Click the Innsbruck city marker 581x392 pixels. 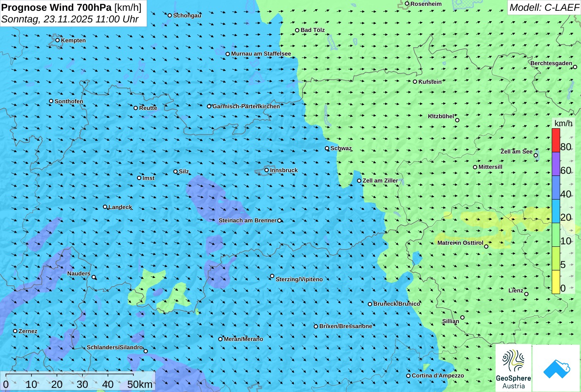[x=266, y=170]
